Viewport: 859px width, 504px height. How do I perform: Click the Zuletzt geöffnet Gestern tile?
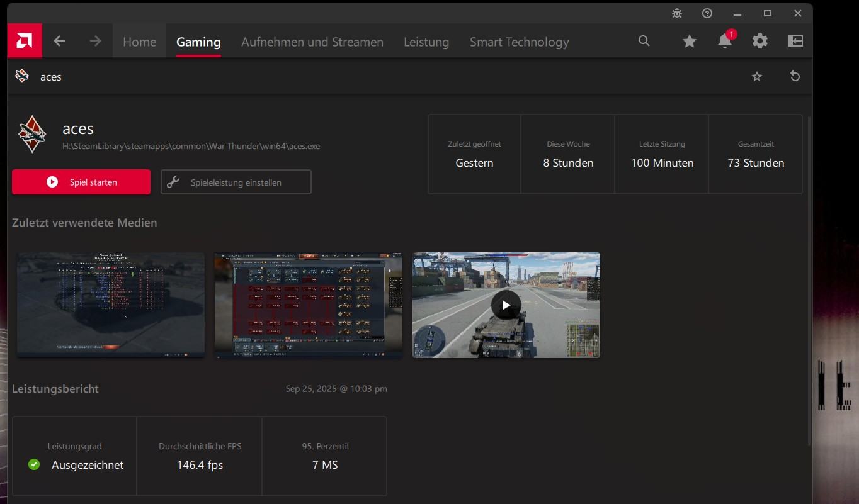(475, 154)
